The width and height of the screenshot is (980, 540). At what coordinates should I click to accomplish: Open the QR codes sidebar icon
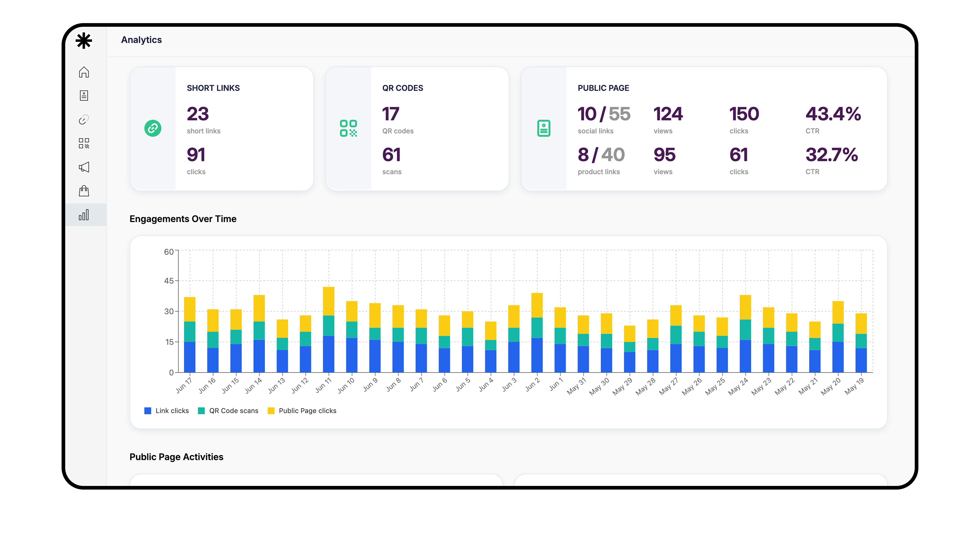point(84,143)
